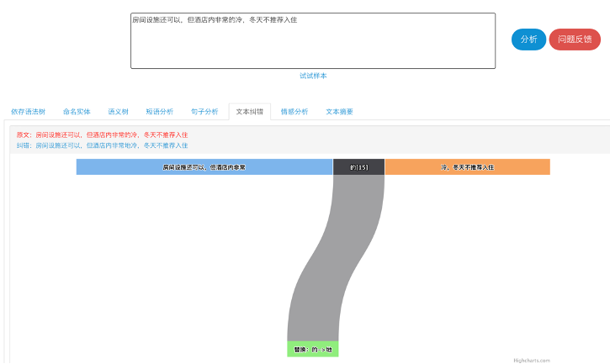Open the 试试样本 link
This screenshot has height=364, width=610.
pos(313,76)
